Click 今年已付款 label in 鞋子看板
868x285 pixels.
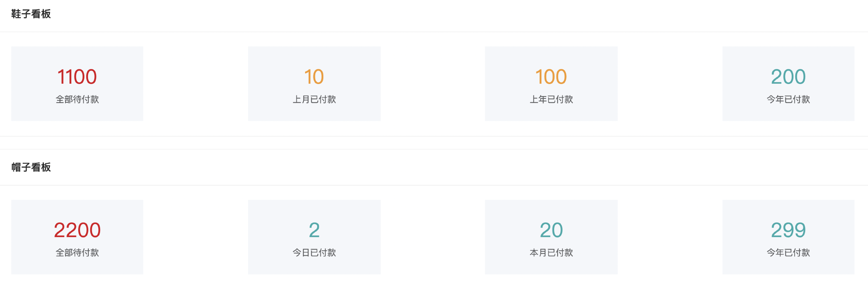coord(788,99)
